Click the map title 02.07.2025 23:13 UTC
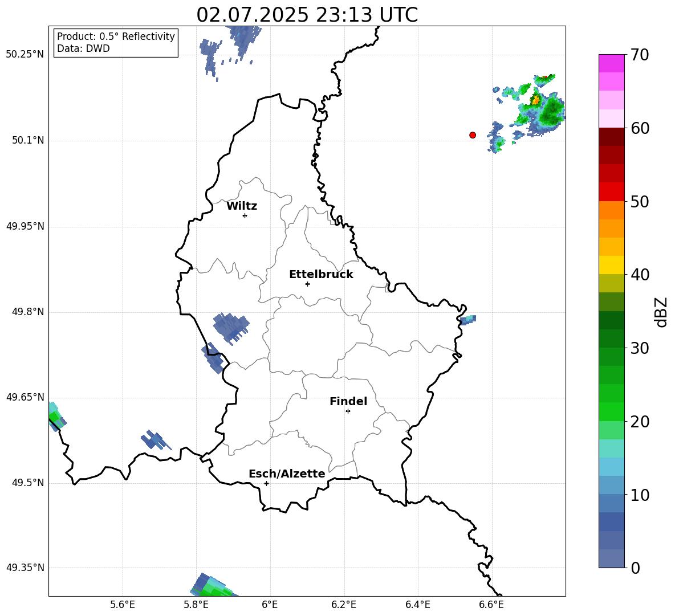Viewport: 675px width, 616px height. [307, 15]
